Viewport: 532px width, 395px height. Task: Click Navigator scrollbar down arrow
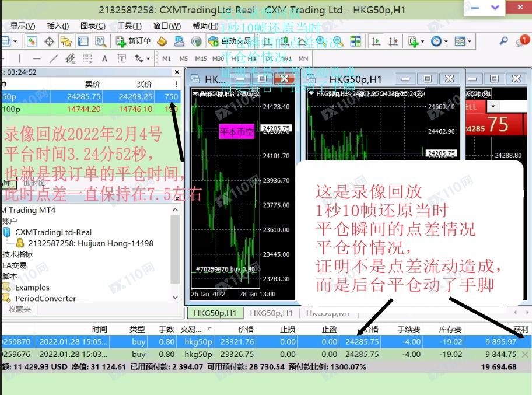pos(175,297)
